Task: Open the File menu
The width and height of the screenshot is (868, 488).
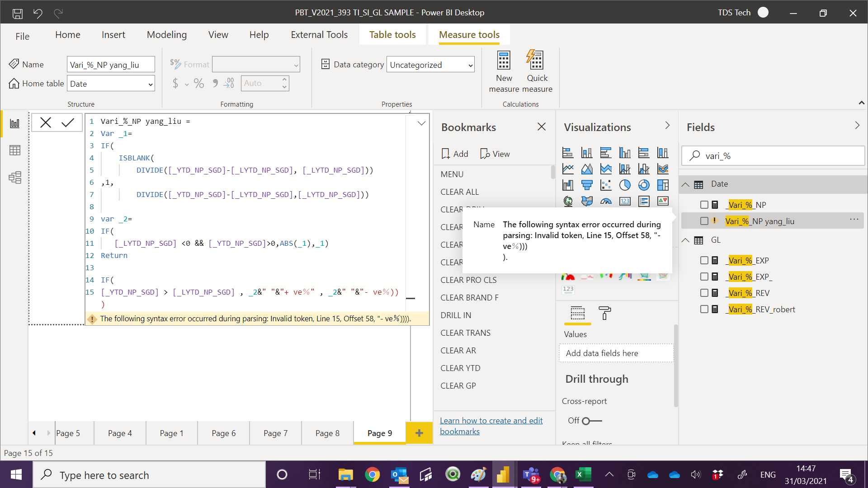Action: tap(22, 36)
